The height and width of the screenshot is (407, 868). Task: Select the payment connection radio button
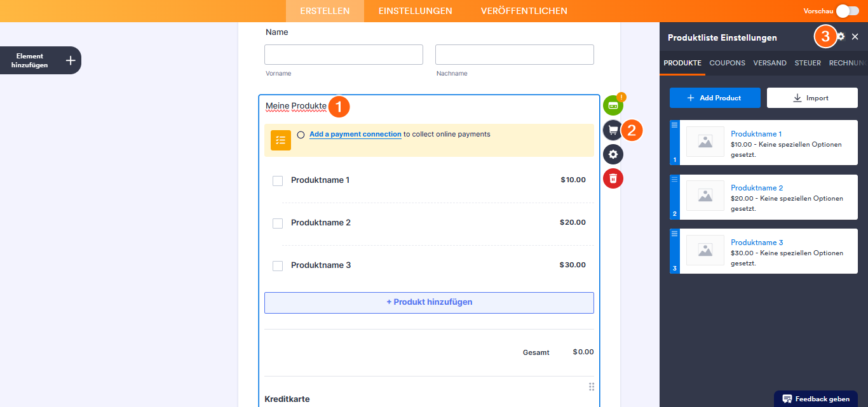coord(301,134)
